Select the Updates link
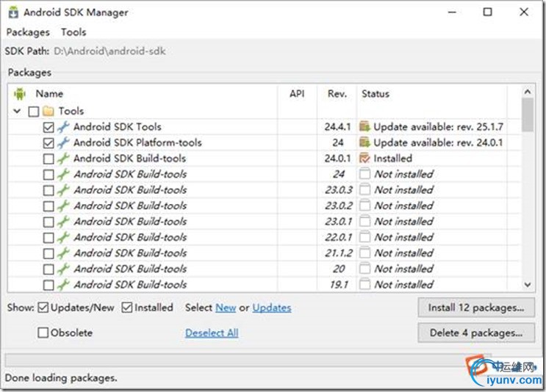This screenshot has height=392, width=546. [272, 308]
